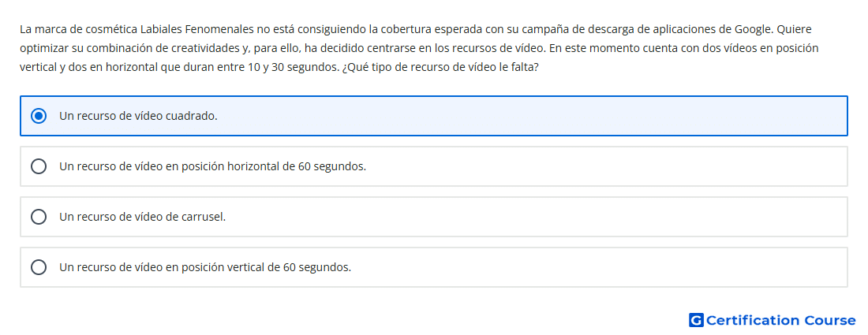Click the "Un recurso de vídeo cuadrado." label text
Screen dimensions: 868x335
click(138, 116)
